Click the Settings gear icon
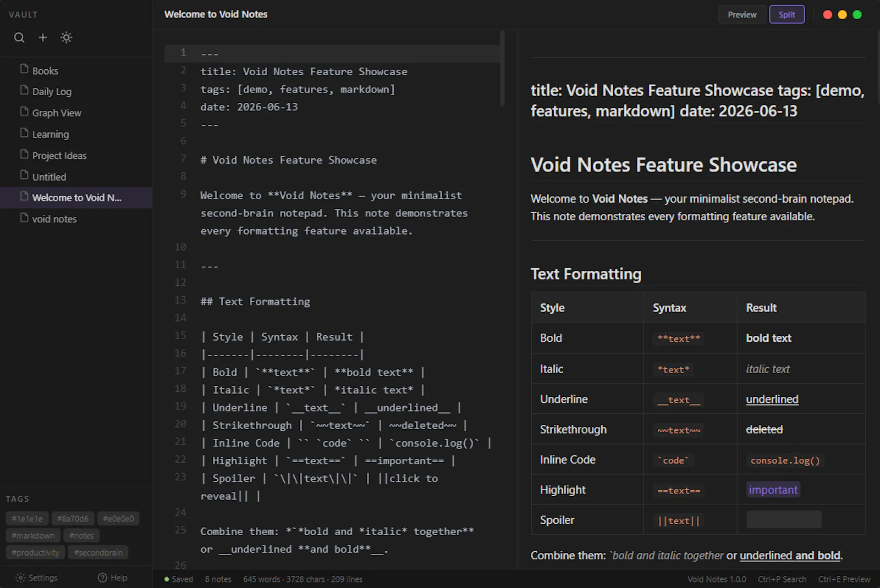The height and width of the screenshot is (588, 880). coord(20,578)
